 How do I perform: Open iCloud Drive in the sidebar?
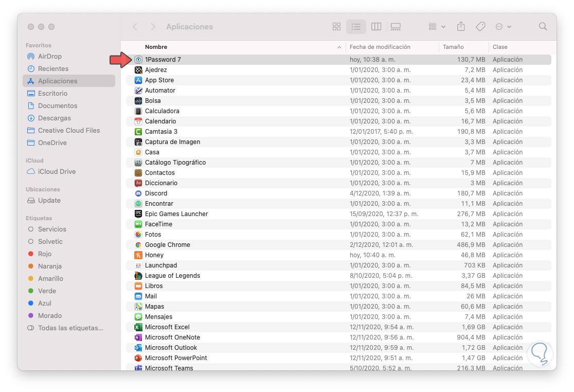tap(57, 172)
